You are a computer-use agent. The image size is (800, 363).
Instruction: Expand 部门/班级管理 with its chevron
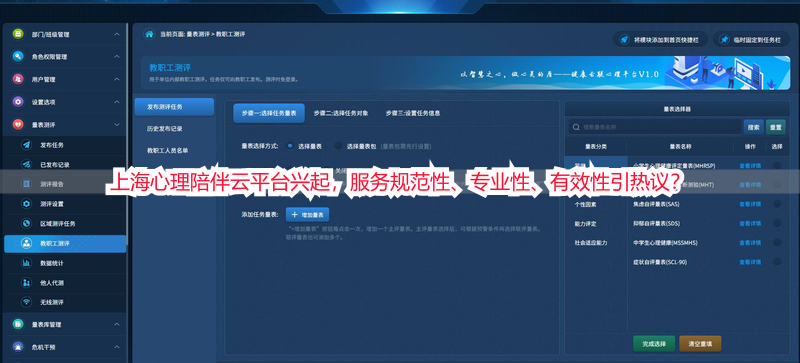tap(117, 34)
